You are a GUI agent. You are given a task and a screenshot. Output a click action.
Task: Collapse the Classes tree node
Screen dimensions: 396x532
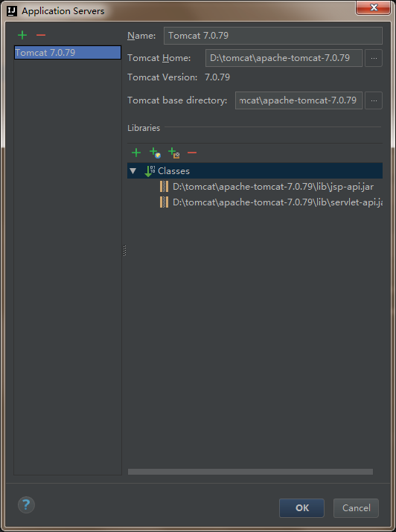pos(133,171)
